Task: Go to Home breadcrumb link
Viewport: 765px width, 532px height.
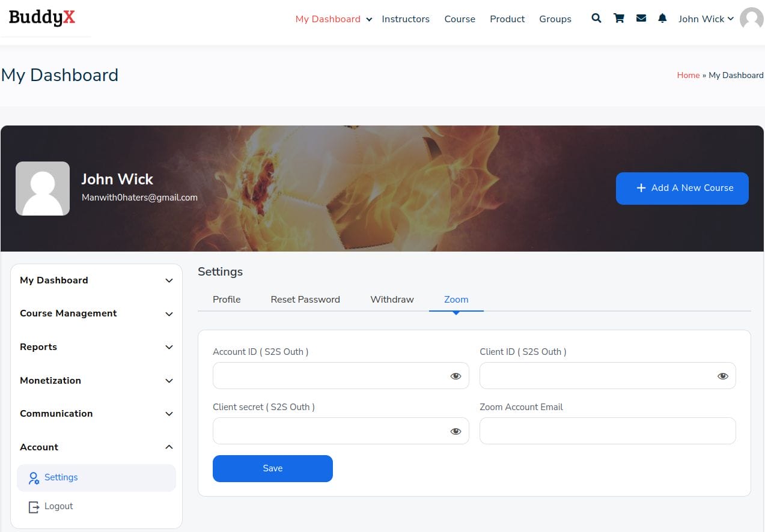Action: coord(688,75)
